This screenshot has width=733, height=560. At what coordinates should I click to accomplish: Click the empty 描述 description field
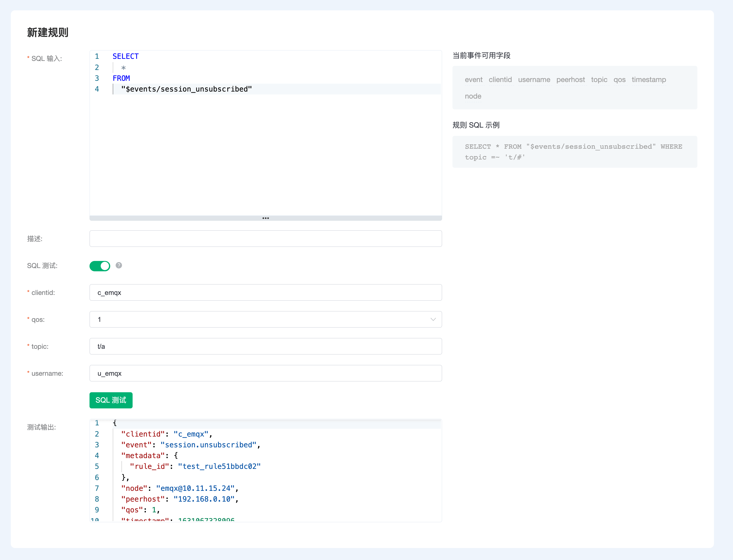point(265,239)
